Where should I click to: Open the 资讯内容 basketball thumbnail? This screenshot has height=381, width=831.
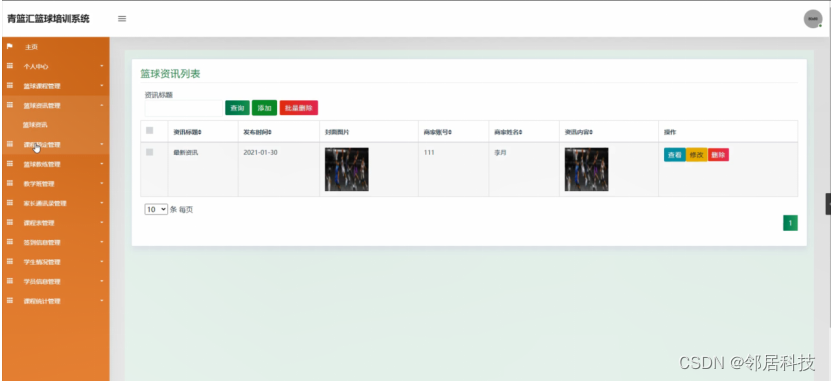tap(586, 169)
